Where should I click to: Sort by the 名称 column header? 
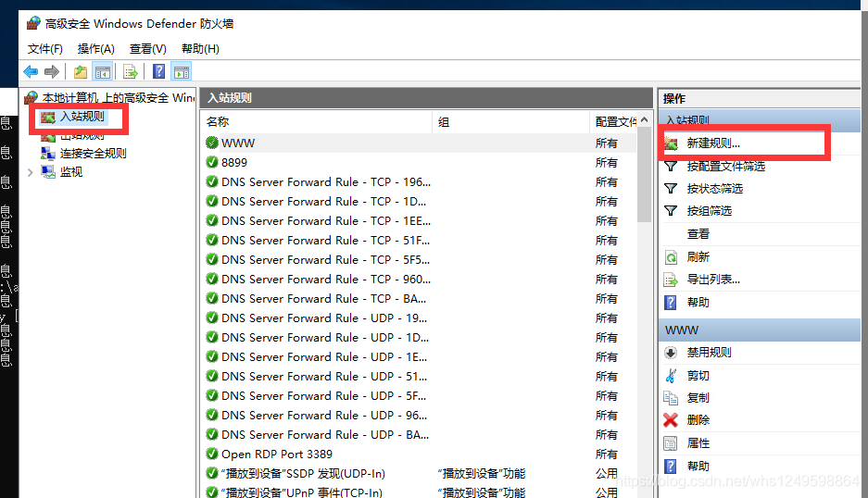coord(316,122)
